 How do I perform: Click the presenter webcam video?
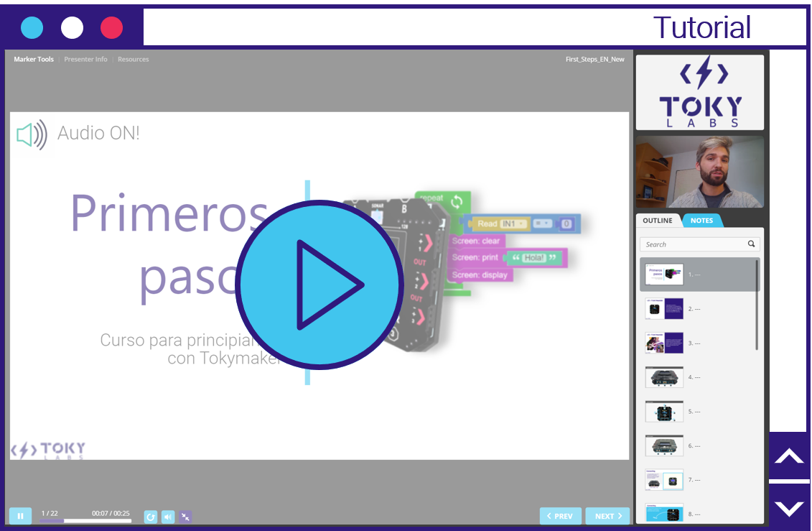click(x=699, y=172)
